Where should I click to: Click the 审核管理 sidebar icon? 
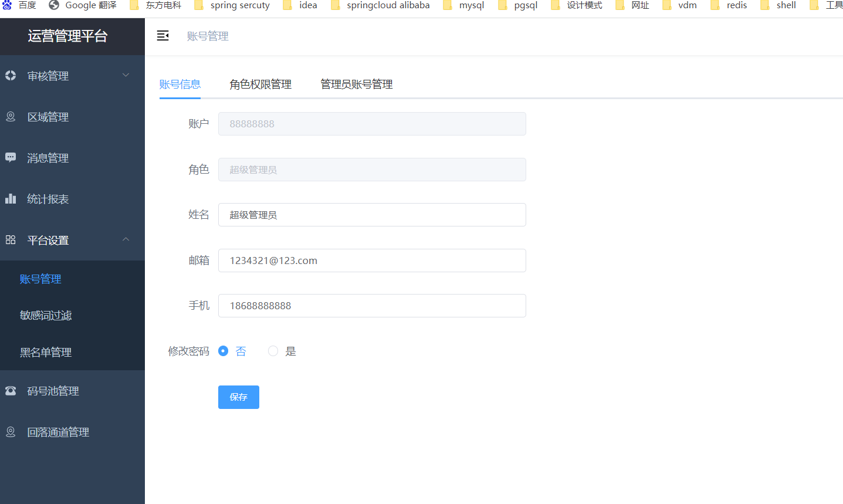tap(11, 75)
